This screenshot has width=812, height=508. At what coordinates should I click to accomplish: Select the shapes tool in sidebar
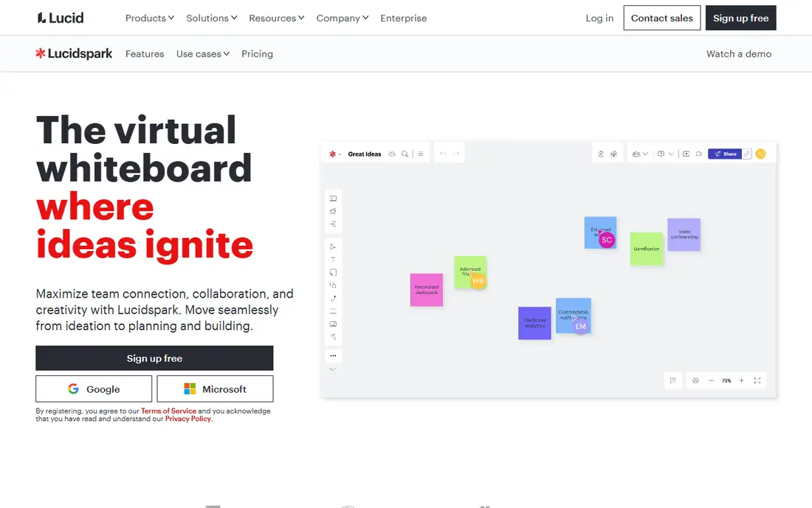point(333,285)
